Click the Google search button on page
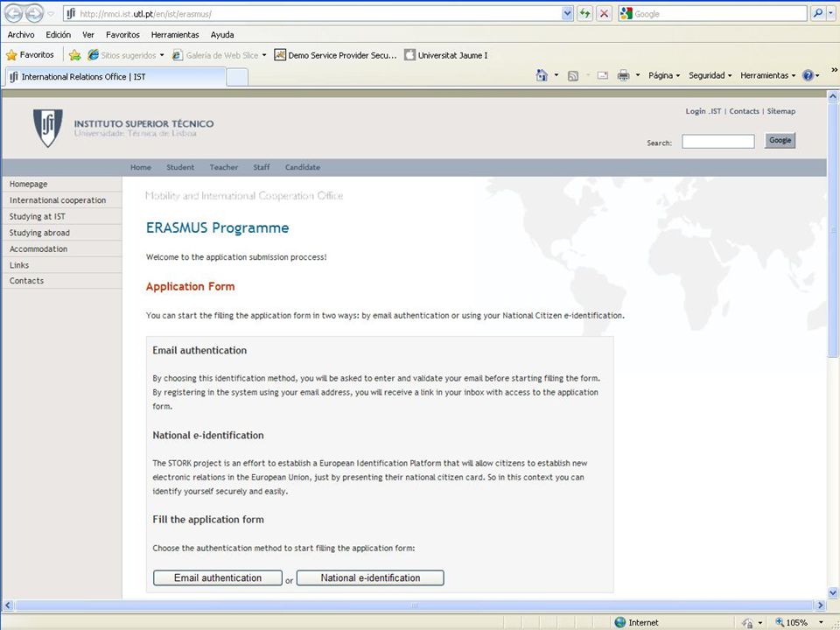The height and width of the screenshot is (630, 840). (x=780, y=140)
